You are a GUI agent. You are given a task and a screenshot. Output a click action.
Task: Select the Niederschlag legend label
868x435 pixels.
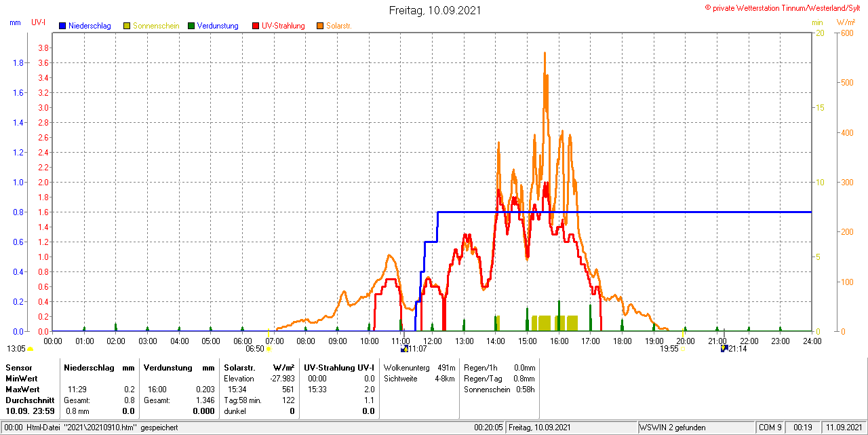click(90, 26)
